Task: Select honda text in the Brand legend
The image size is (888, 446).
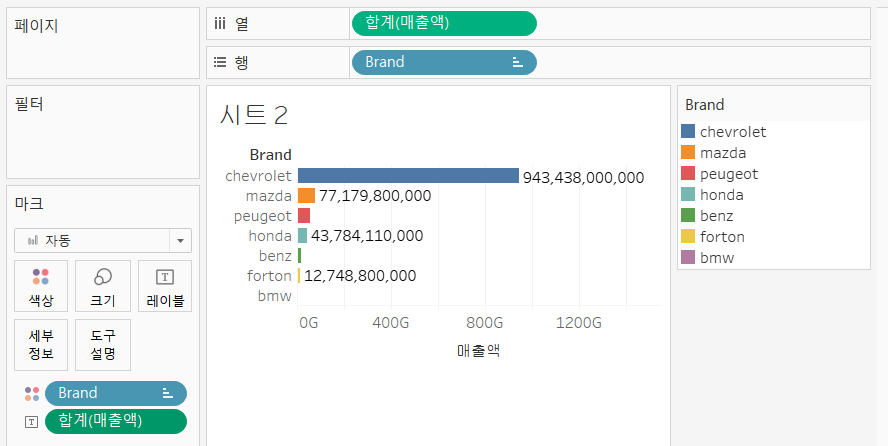Action: pos(722,195)
